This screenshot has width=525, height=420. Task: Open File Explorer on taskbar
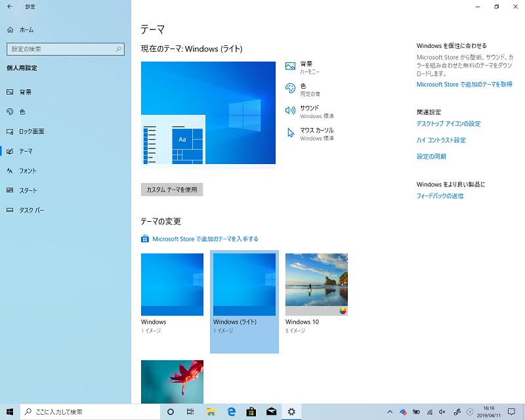point(211,411)
